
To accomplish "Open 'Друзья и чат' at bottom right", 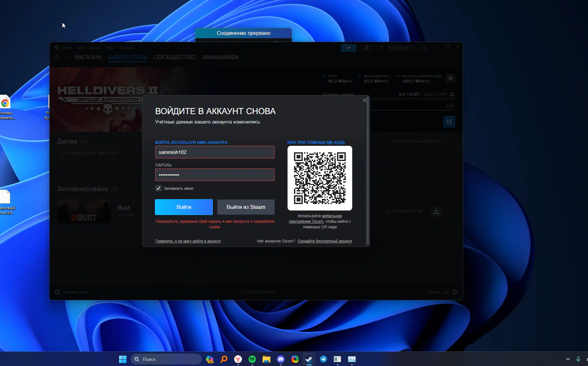I will (442, 292).
